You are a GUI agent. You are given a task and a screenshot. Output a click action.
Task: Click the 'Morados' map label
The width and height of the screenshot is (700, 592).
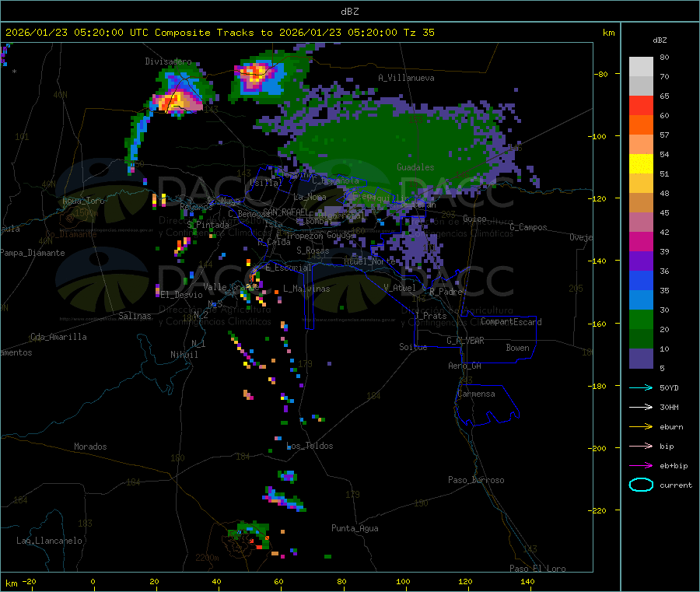tap(91, 447)
